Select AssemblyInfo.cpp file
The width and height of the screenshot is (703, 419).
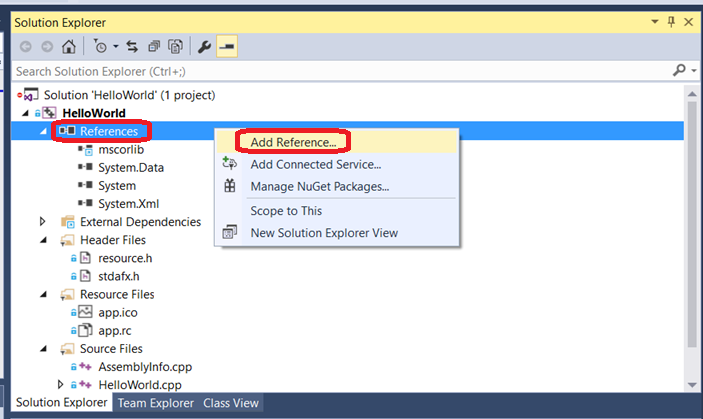pyautogui.click(x=145, y=367)
